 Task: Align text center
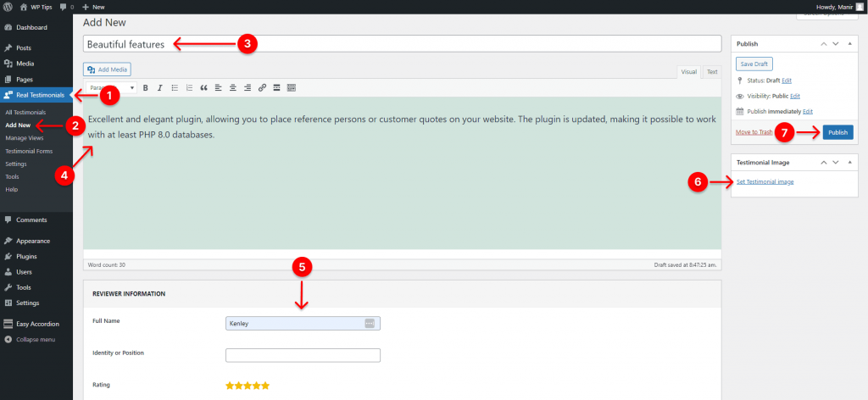[x=233, y=87]
